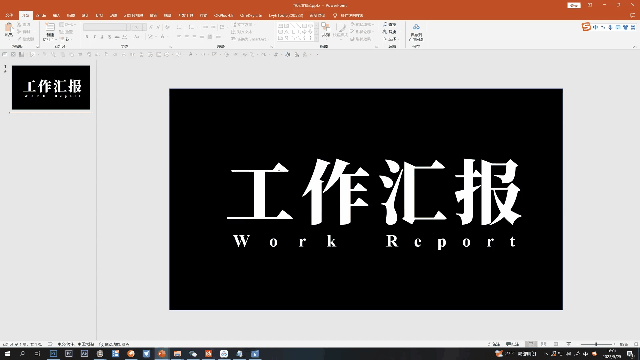640x360 pixels.
Task: Click the Decrease Indent icon
Action: 205,27
